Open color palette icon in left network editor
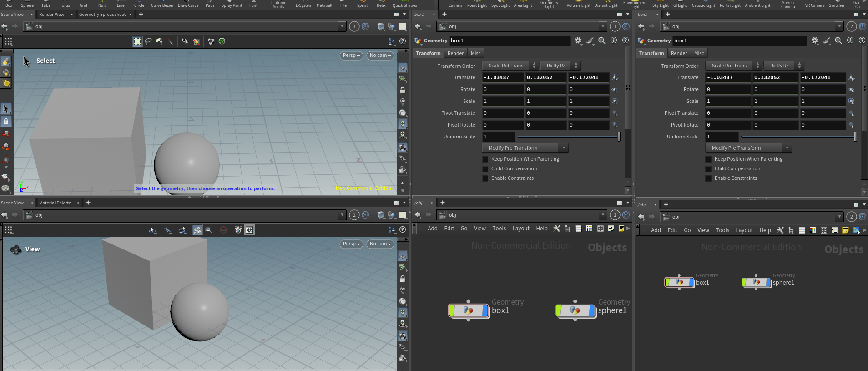This screenshot has width=868, height=371. 589,229
